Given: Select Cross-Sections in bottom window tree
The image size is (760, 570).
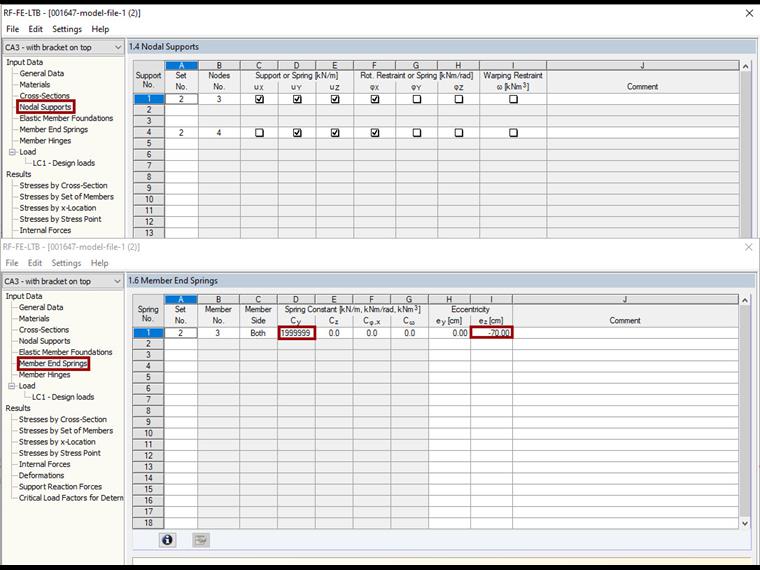Looking at the screenshot, I should pos(44,330).
